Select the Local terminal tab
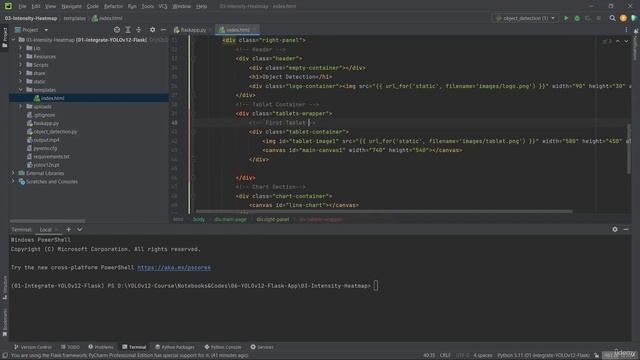Screen dimensions: 640x360 (x=46, y=230)
